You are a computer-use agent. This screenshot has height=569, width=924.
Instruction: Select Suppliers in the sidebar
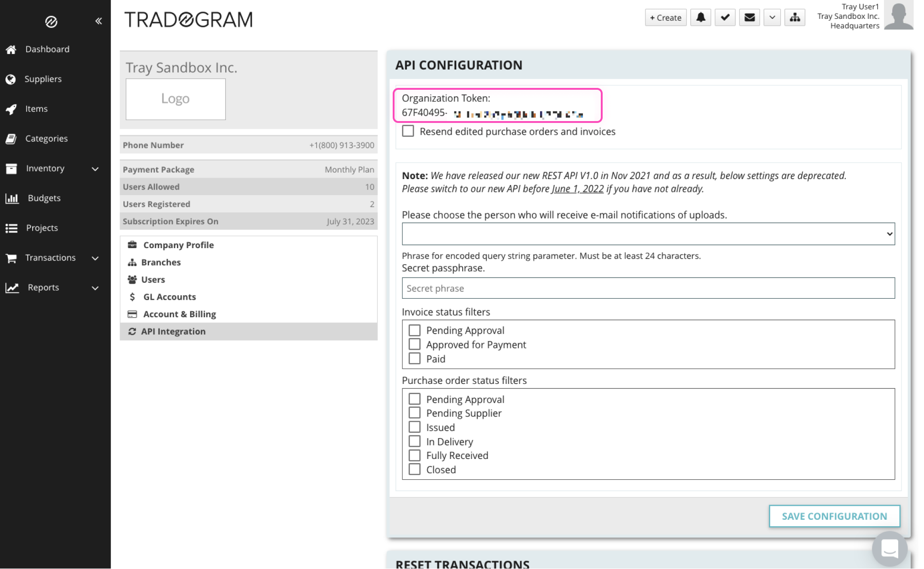tap(43, 79)
